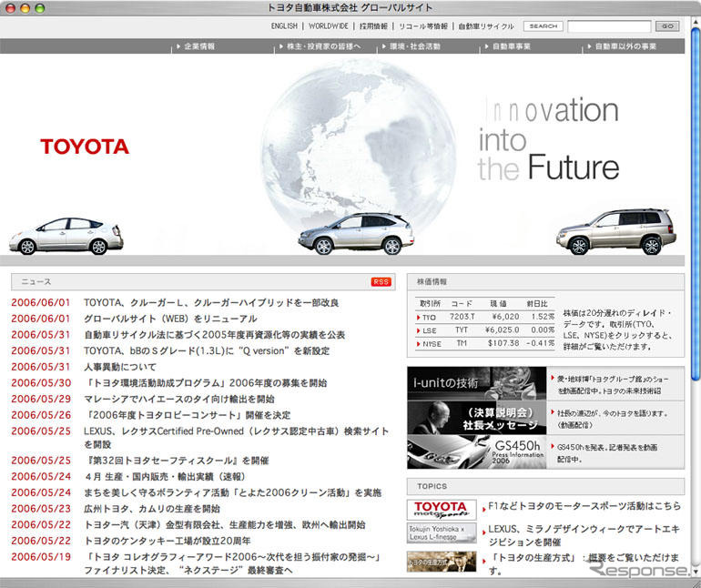Image resolution: width=701 pixels, height=588 pixels.
Task: Click the yellow minimize window button
Action: [25, 8]
